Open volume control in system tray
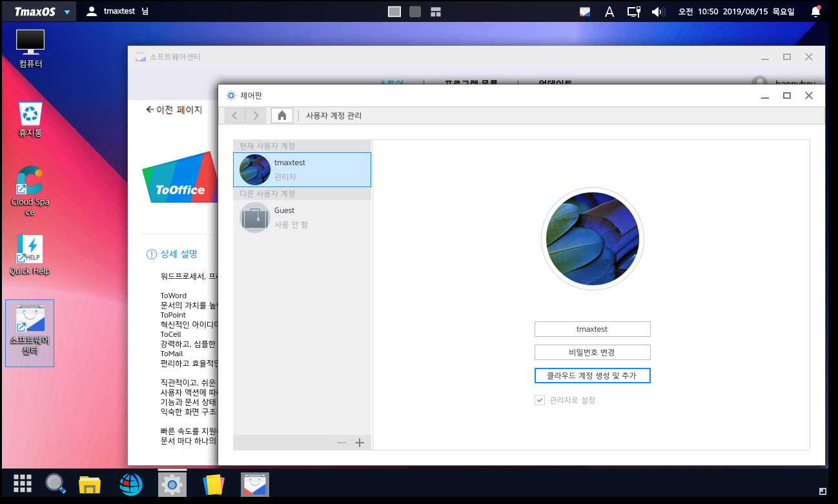This screenshot has width=838, height=504. (x=658, y=12)
